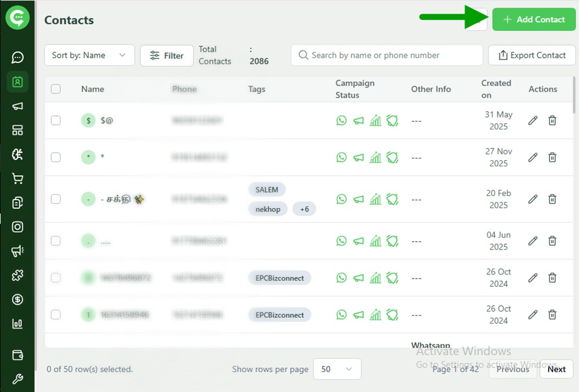Screen dimensions: 579x392
Task: Open the billing dollar icon in sidebar
Action: tap(17, 299)
